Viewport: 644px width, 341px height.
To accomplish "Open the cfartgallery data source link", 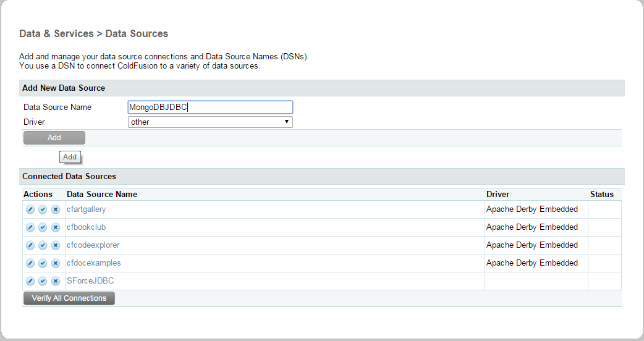I will [x=87, y=209].
